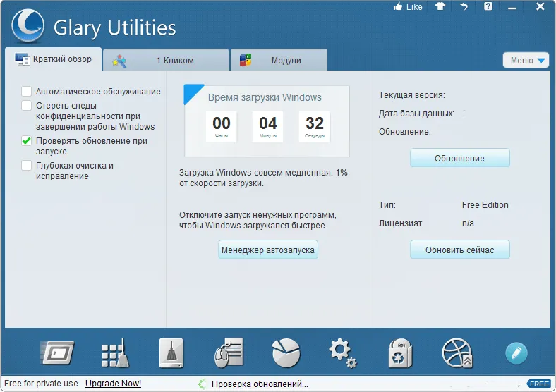
Task: Click Дата базы данных label
Action: pyautogui.click(x=416, y=114)
